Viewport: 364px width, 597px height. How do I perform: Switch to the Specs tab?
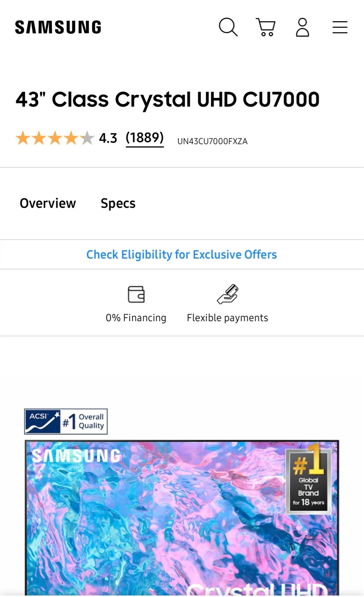point(118,204)
